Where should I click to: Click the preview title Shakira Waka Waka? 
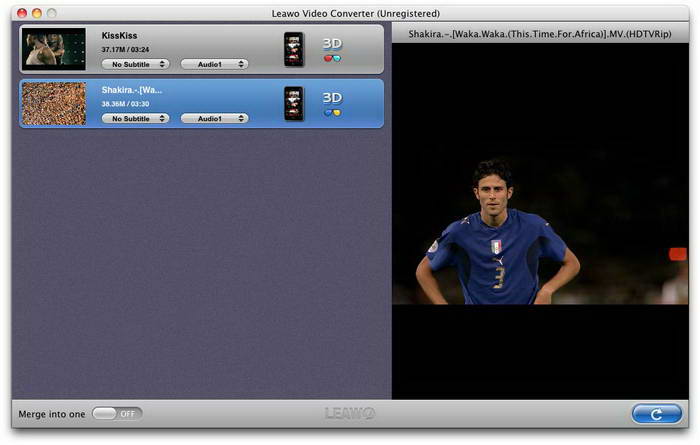(x=540, y=33)
